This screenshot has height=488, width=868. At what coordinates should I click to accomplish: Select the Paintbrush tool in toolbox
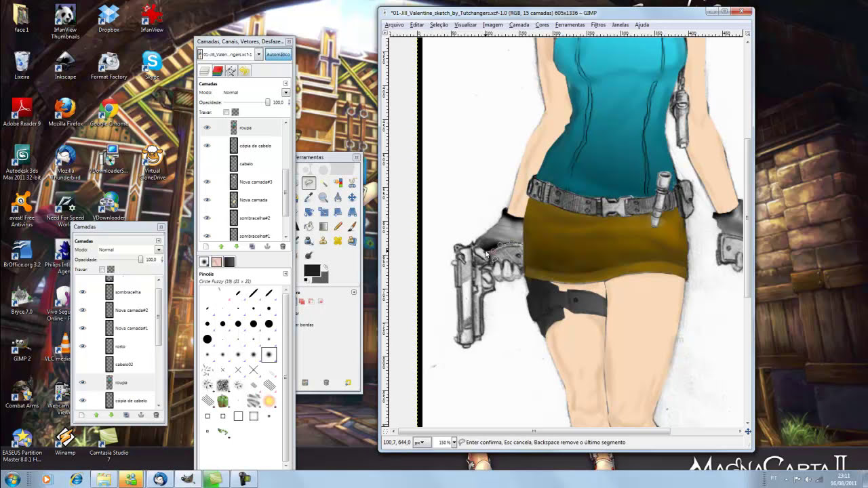click(352, 226)
